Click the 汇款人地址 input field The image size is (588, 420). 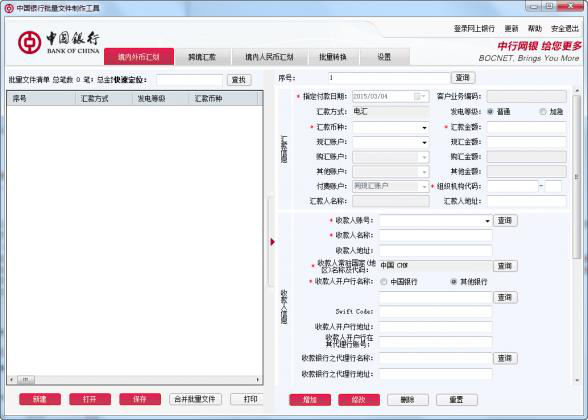[526, 201]
